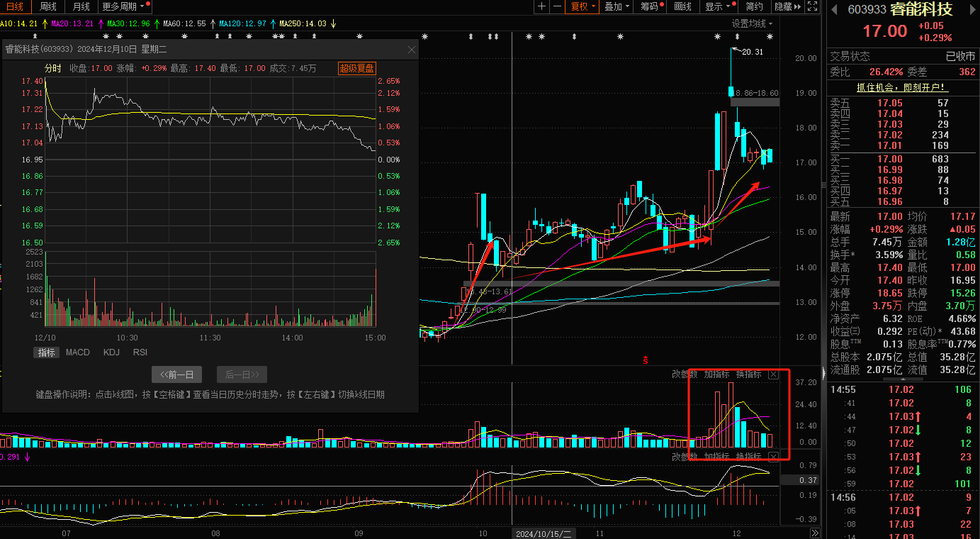Toggle MACD indicator in popup
The image size is (980, 539).
point(78,352)
